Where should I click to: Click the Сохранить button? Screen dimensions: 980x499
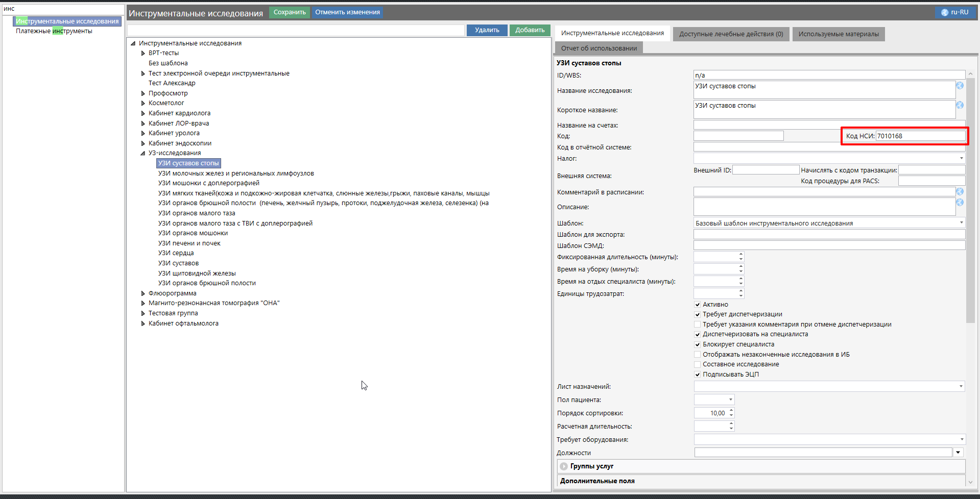[x=289, y=12]
